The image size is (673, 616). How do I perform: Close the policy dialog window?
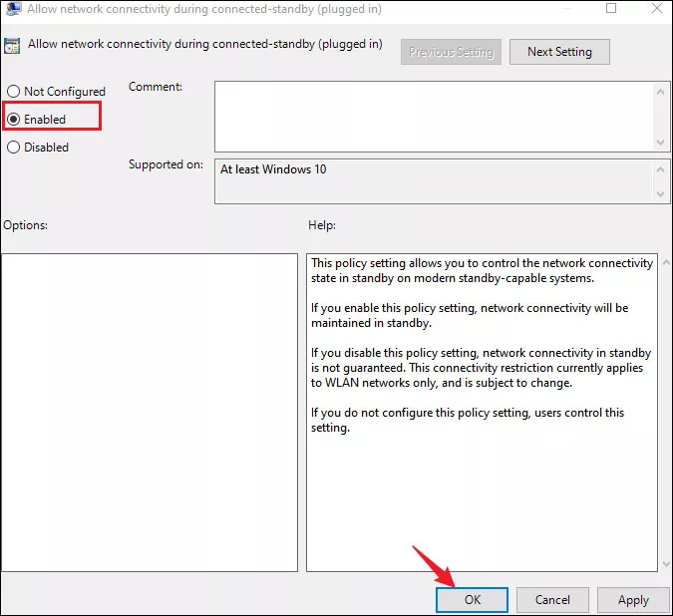657,8
